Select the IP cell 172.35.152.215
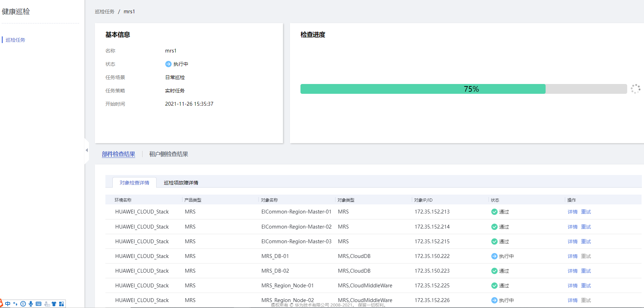 (x=432, y=241)
